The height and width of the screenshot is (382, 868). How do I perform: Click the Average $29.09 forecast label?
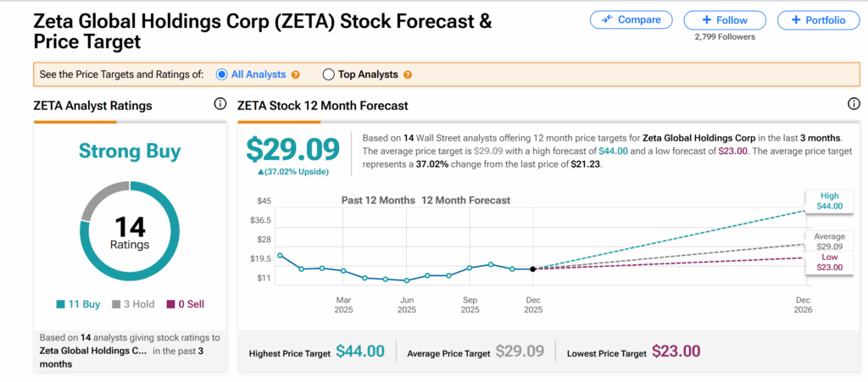point(829,241)
